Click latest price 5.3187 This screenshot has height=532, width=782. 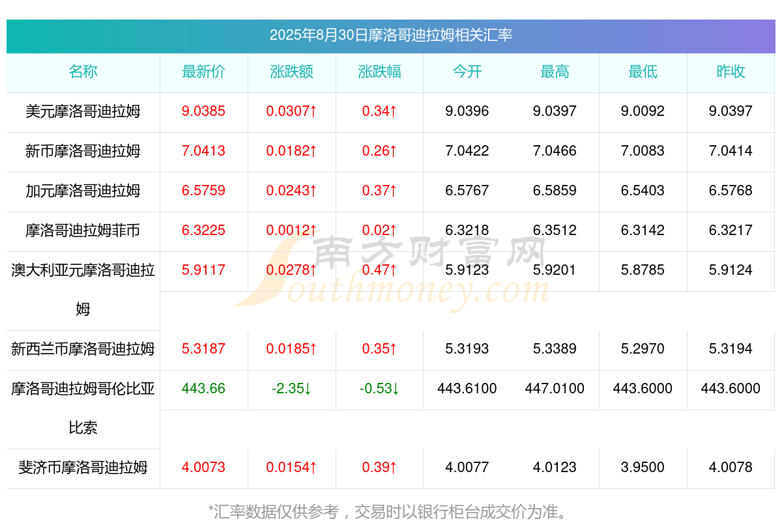coord(204,349)
